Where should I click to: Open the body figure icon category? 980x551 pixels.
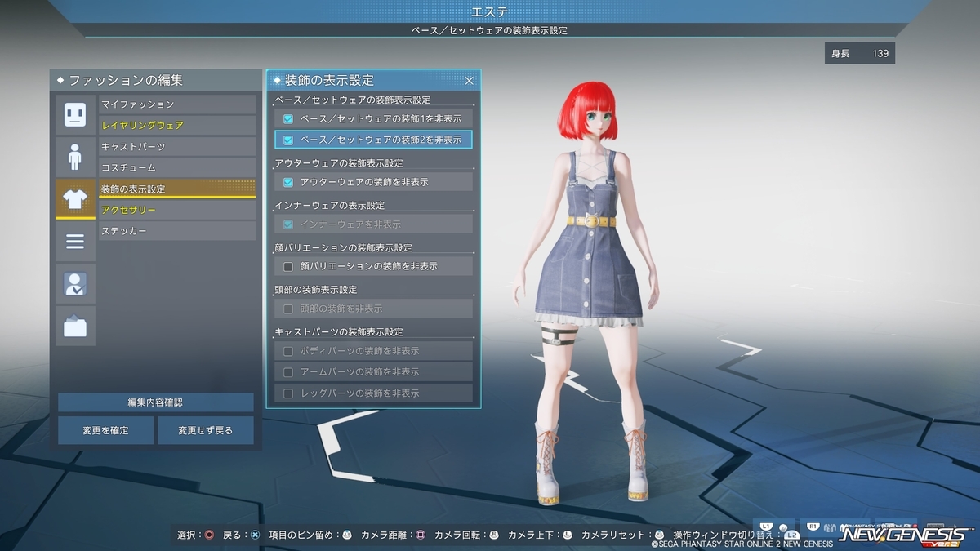75,157
